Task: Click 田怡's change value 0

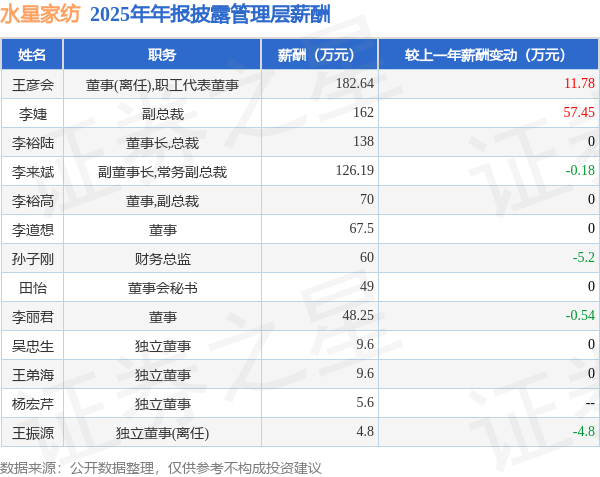Action: pyautogui.click(x=591, y=286)
